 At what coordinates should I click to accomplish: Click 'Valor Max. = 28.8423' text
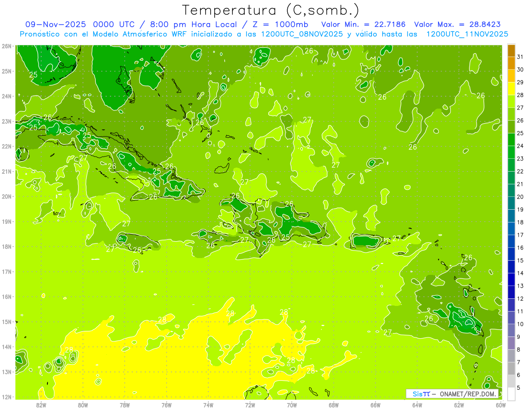[x=457, y=24]
